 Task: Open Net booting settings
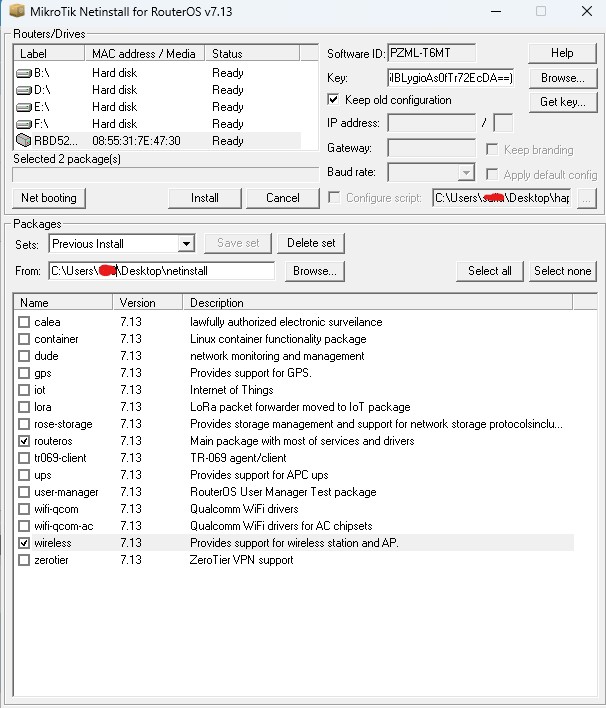click(x=49, y=198)
